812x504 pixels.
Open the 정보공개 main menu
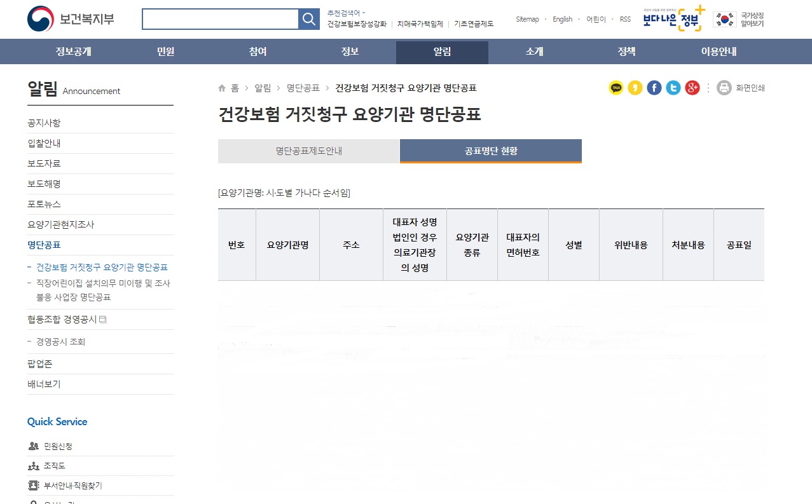[x=74, y=52]
